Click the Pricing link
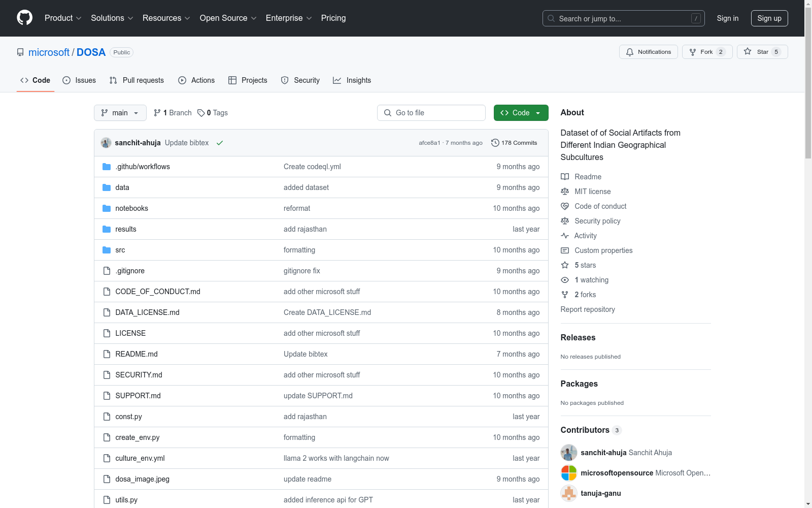Image resolution: width=812 pixels, height=508 pixels. coord(333,18)
